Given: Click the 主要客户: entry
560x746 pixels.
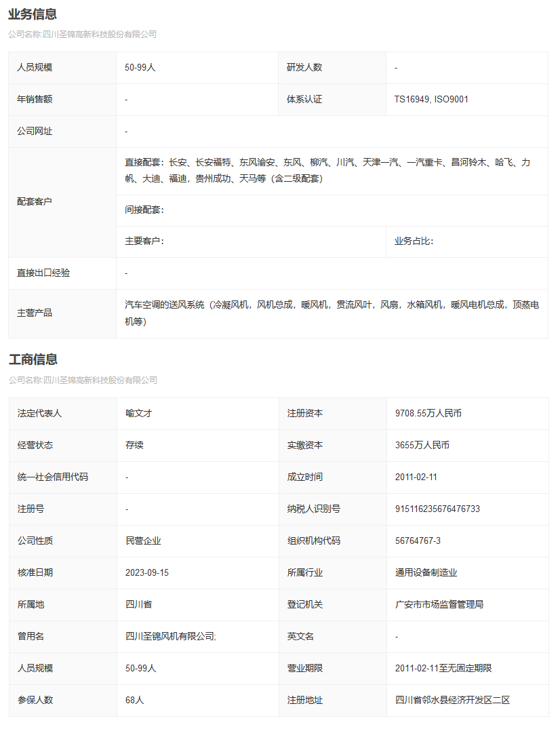Looking at the screenshot, I should click(144, 241).
